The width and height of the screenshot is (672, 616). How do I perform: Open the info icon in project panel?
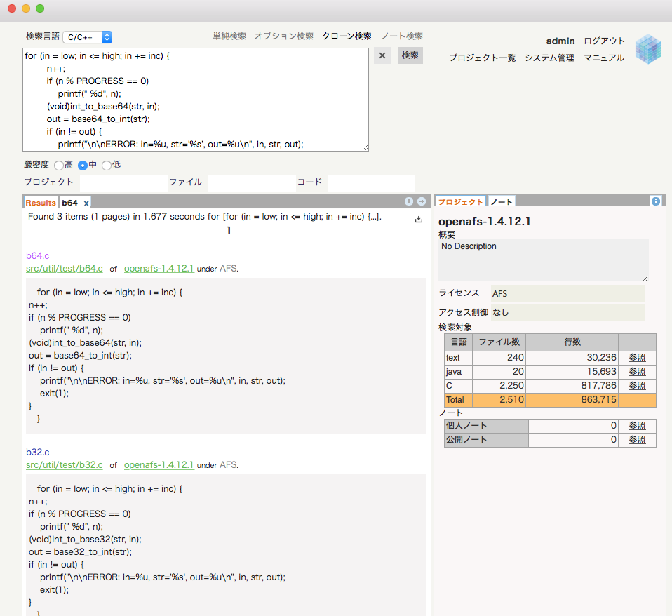(655, 201)
